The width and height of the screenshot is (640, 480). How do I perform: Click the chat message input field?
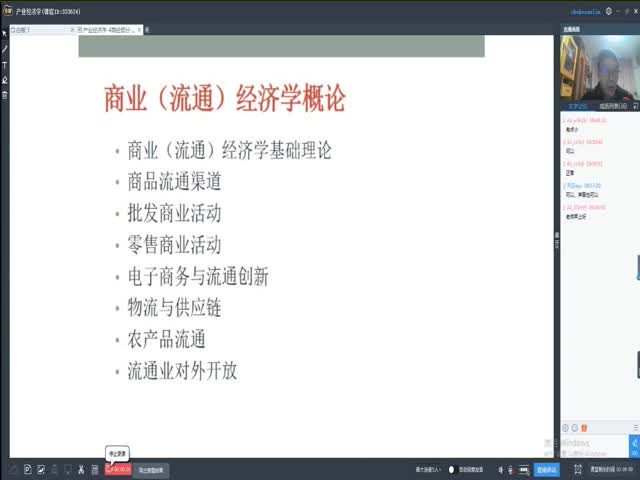click(x=594, y=446)
